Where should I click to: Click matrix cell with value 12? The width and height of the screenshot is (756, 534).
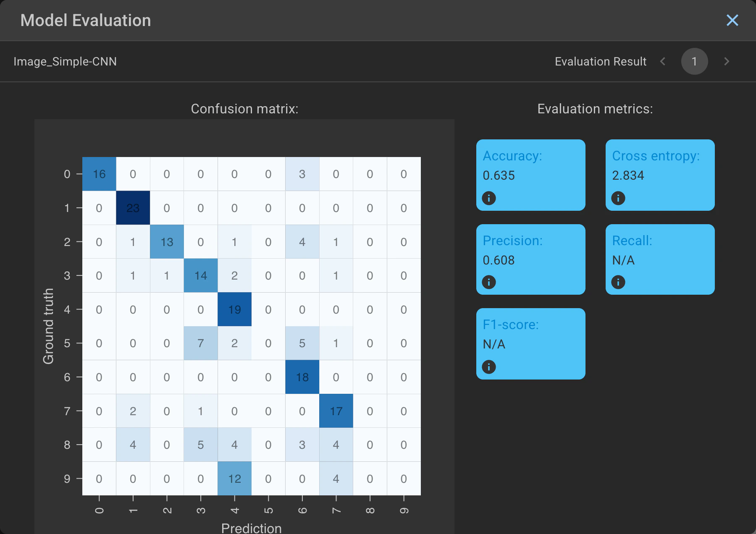pos(234,479)
